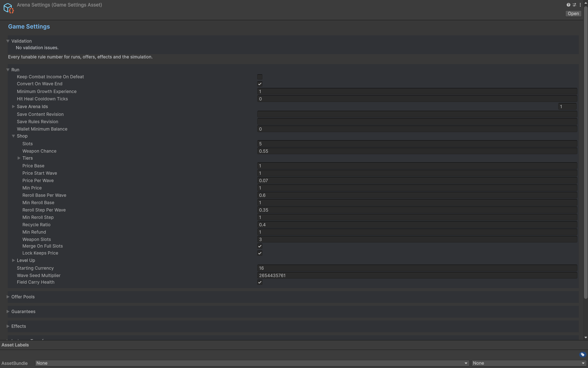
Task: Expand the Effects section
Action: pyautogui.click(x=8, y=326)
